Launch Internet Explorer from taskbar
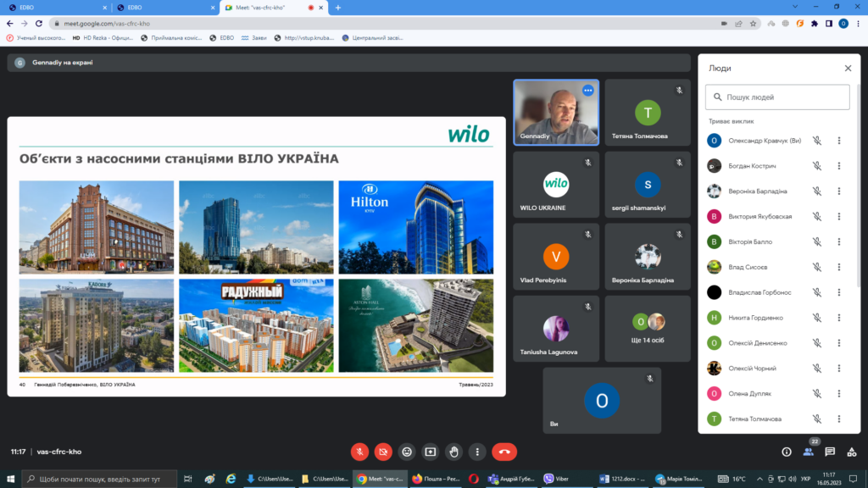The width and height of the screenshot is (868, 488). click(x=231, y=479)
